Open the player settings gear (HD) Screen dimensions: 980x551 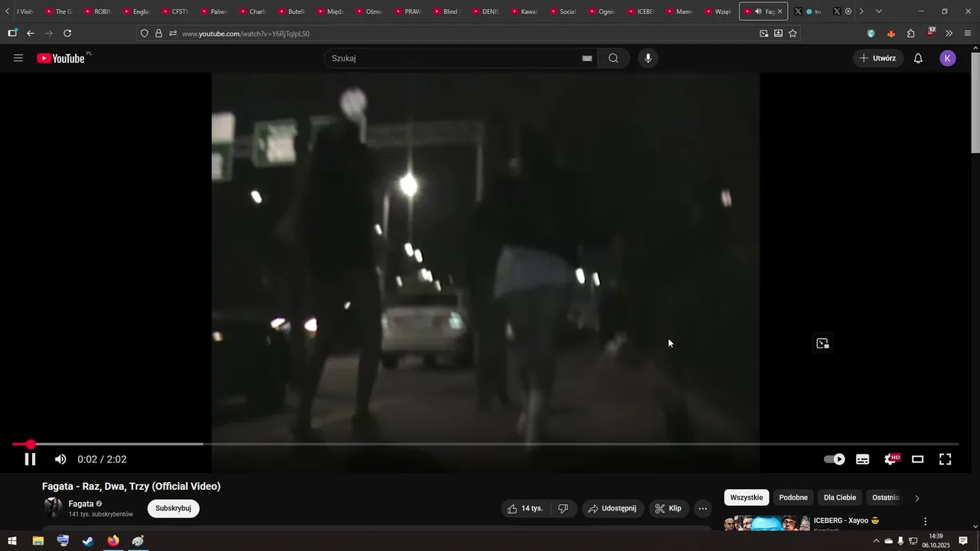coord(891,459)
